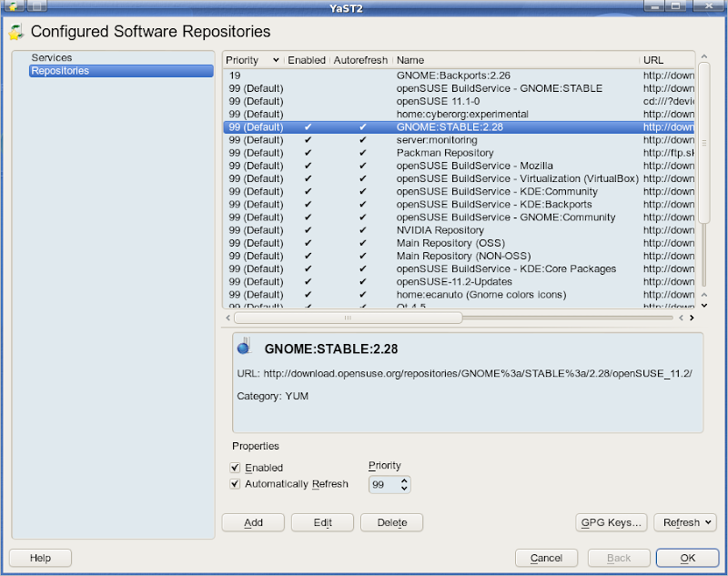Click the YaST star icon beside the heading
The height and width of the screenshot is (576, 728).
pos(16,32)
